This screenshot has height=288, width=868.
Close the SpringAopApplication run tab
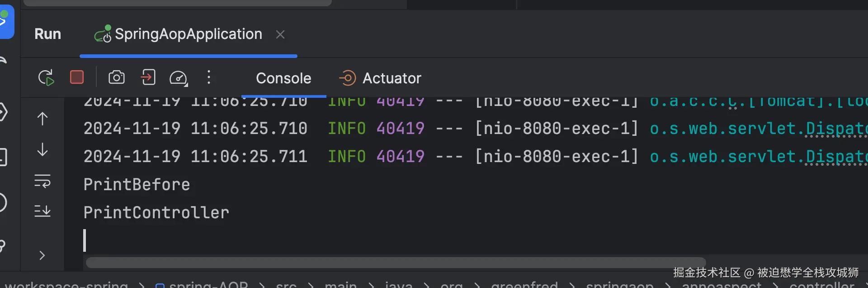[280, 34]
